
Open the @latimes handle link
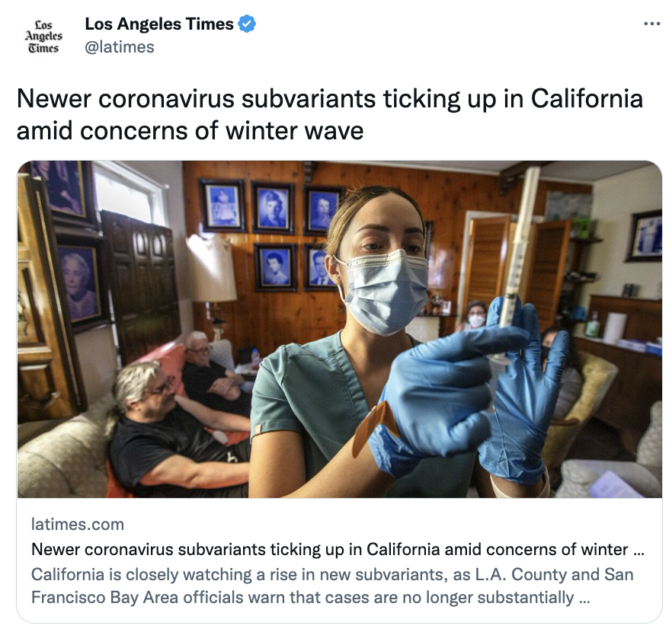120,46
